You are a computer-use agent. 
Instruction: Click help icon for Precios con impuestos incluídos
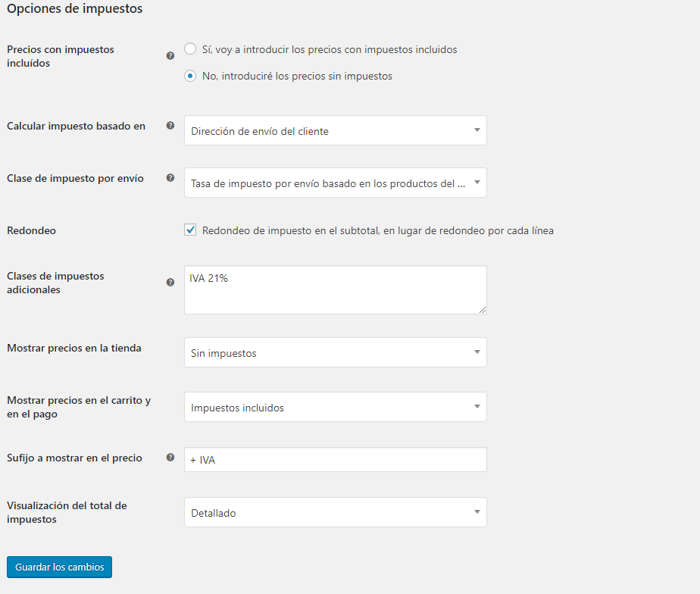170,56
